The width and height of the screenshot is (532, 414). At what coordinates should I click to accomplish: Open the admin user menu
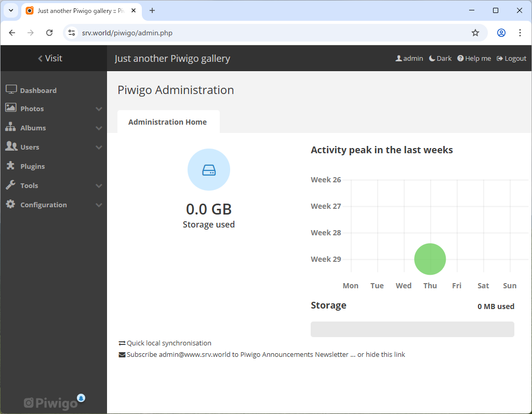[409, 58]
